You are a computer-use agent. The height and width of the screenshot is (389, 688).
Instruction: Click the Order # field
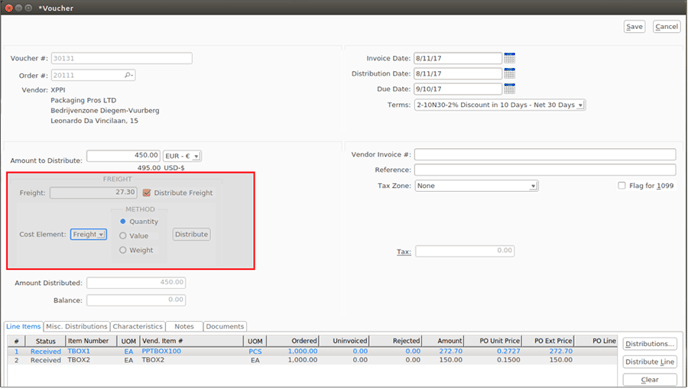point(93,75)
